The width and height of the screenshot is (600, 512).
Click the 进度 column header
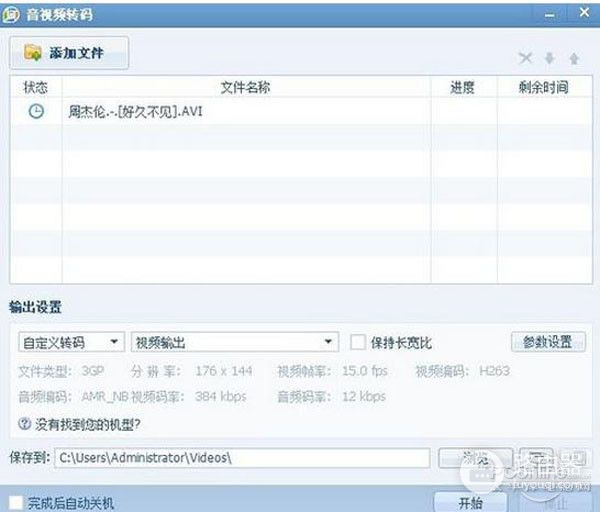(x=463, y=87)
